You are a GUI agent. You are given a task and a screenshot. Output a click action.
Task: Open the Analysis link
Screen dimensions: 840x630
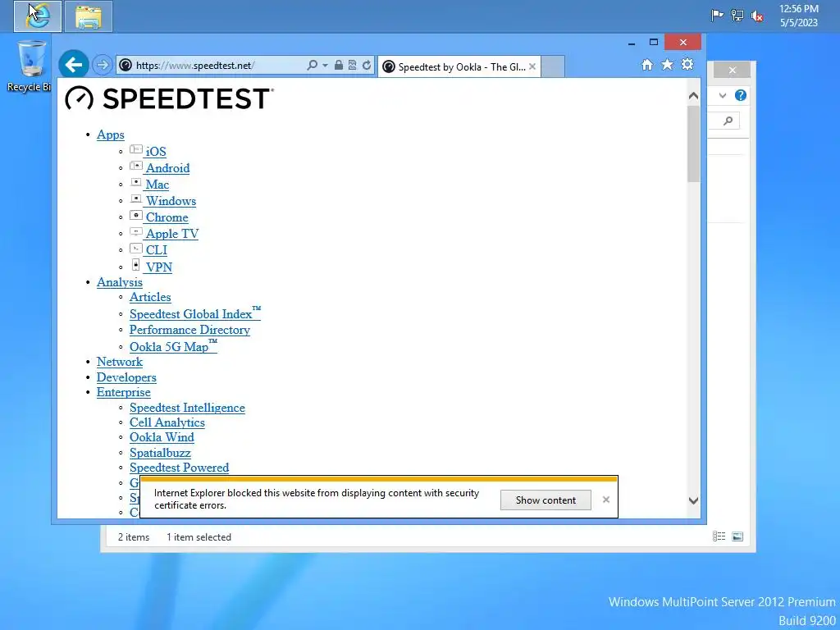click(120, 282)
